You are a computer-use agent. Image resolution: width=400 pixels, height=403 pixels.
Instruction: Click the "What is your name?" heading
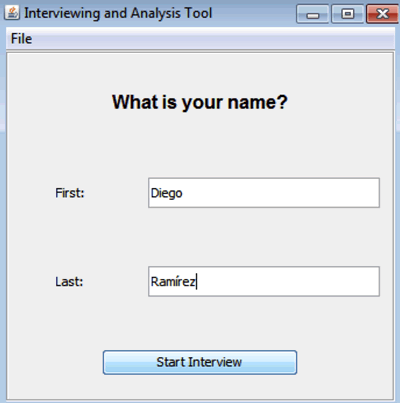point(199,102)
